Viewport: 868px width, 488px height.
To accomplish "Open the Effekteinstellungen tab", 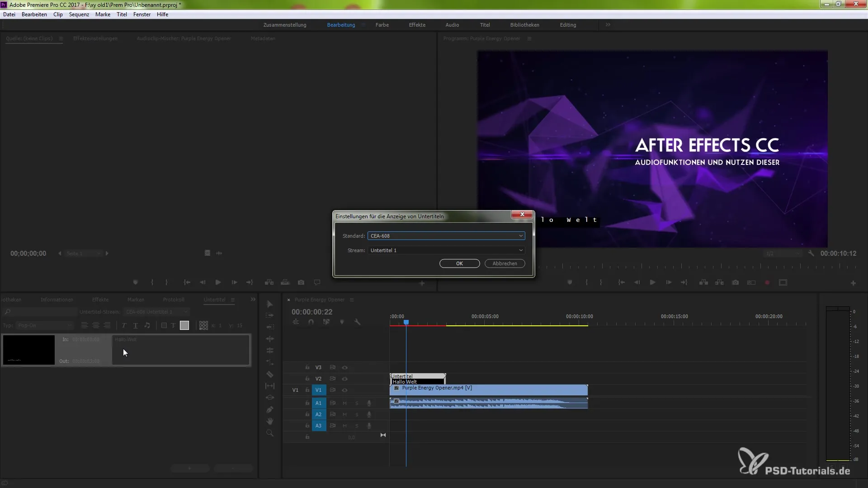I will [95, 38].
